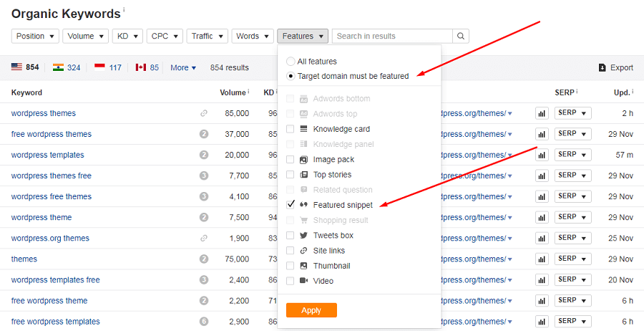This screenshot has width=644, height=331.
Task: Click SERP features badge 3 for wordpress themes free
Action: point(204,176)
